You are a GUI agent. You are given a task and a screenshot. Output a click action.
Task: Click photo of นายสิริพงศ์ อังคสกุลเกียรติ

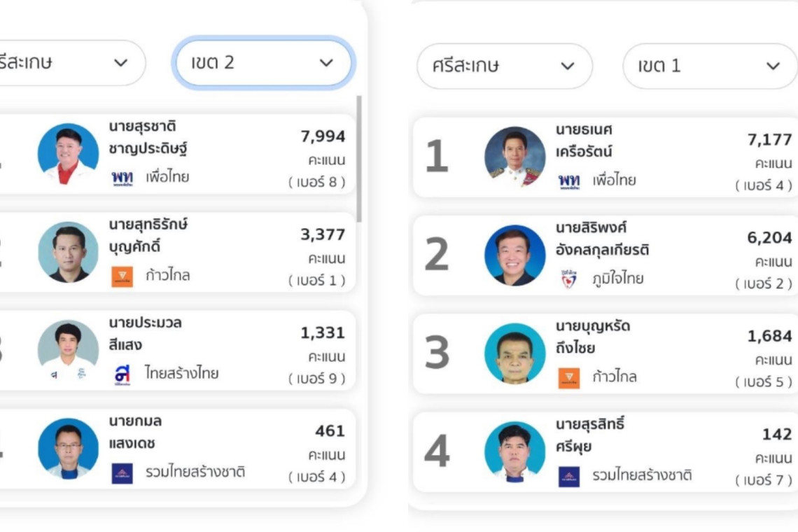point(514,255)
